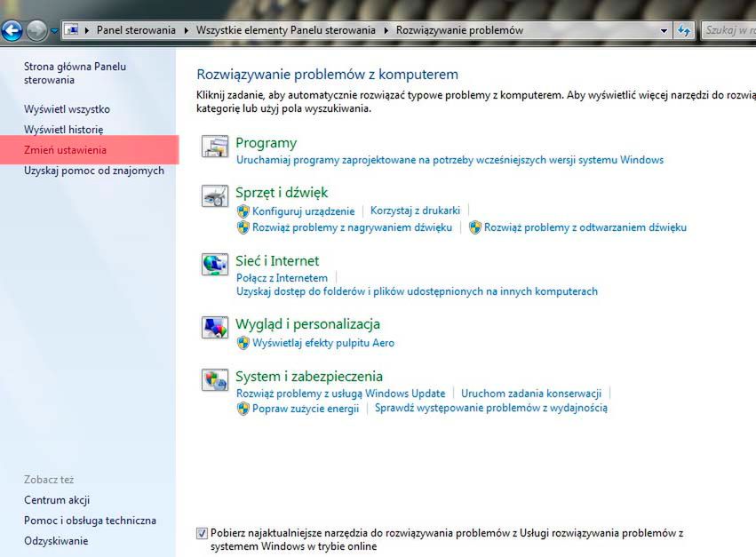Viewport: 756px width, 557px height.
Task: Uncheck Pobierz najaktualniejsze narzędzia online checkbox
Action: point(202,533)
